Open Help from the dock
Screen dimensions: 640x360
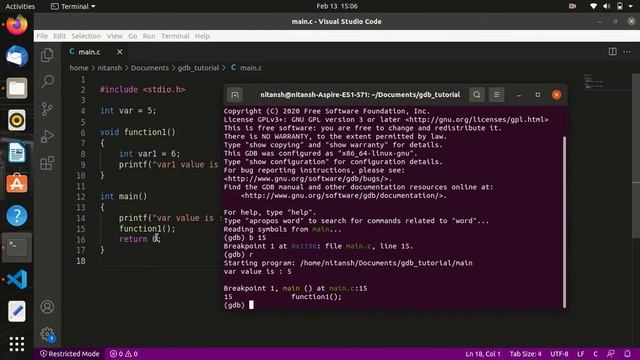(x=17, y=216)
